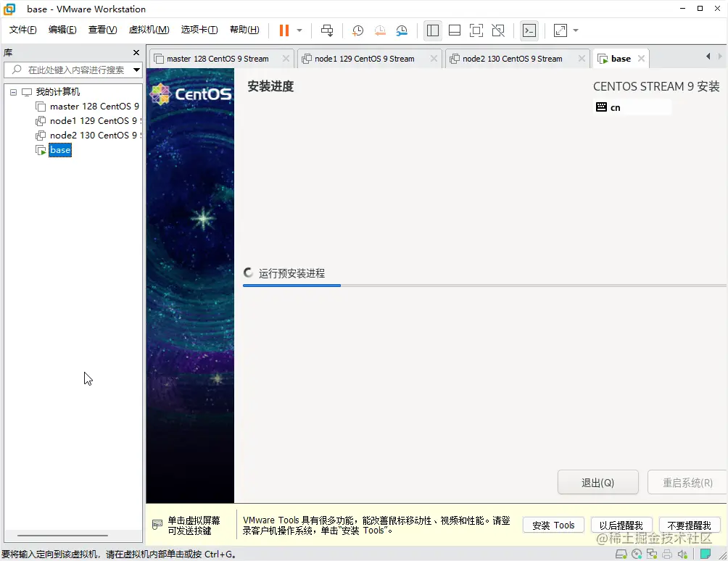This screenshot has height=561, width=728.
Task: Click the CentOS logo in installer
Action: click(191, 94)
